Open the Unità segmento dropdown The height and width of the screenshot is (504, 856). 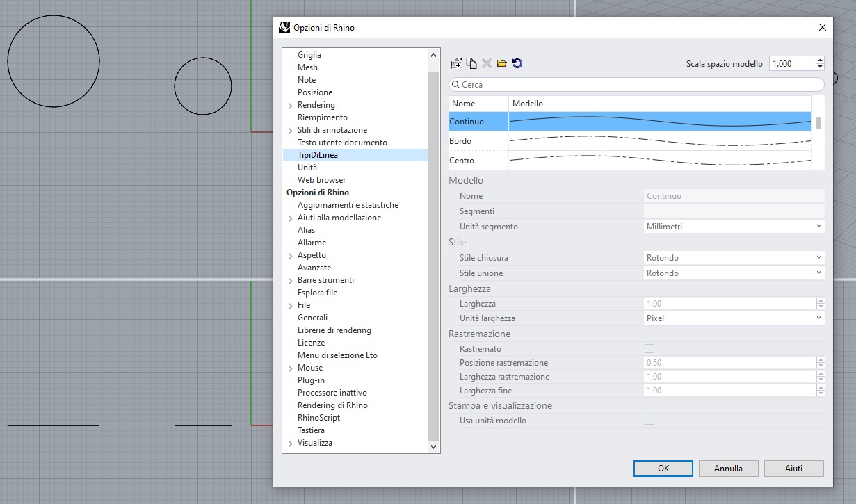(x=734, y=227)
